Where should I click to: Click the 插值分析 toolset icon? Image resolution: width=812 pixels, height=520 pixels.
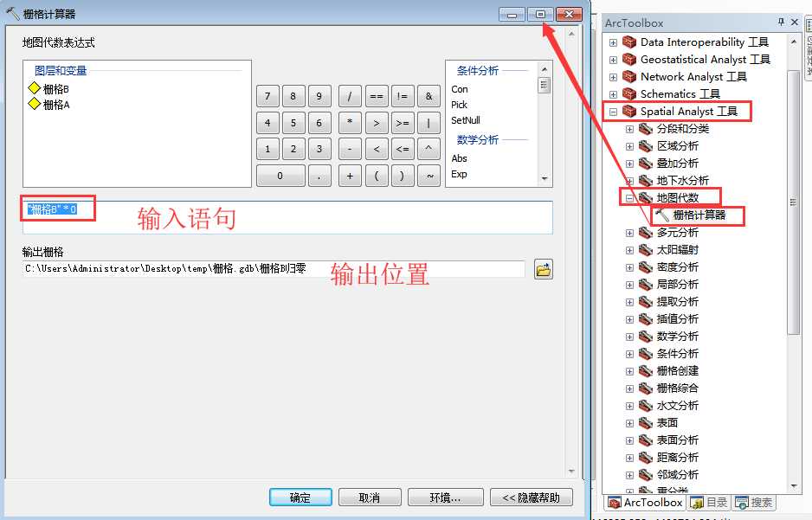pyautogui.click(x=645, y=319)
